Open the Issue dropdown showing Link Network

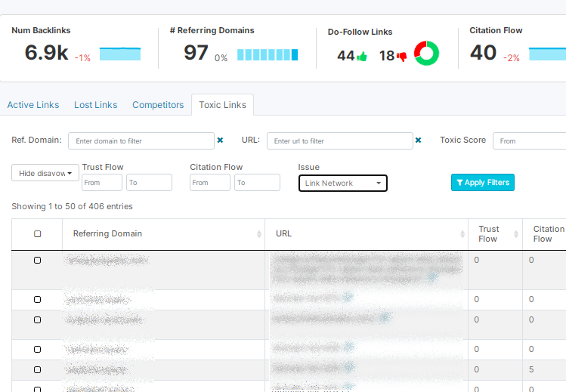click(x=343, y=184)
